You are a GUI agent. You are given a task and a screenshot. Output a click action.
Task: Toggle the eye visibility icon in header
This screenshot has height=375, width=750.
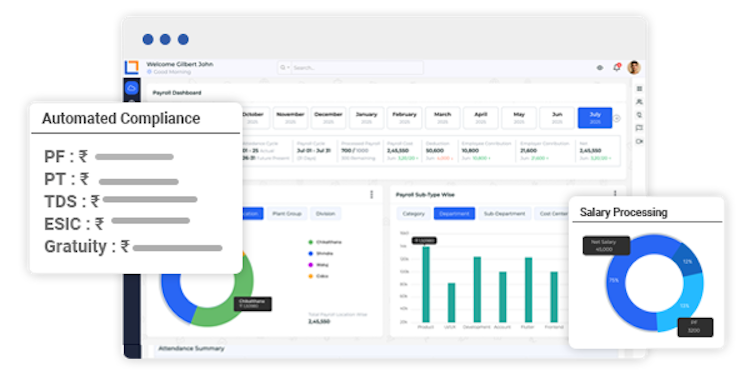click(x=600, y=68)
